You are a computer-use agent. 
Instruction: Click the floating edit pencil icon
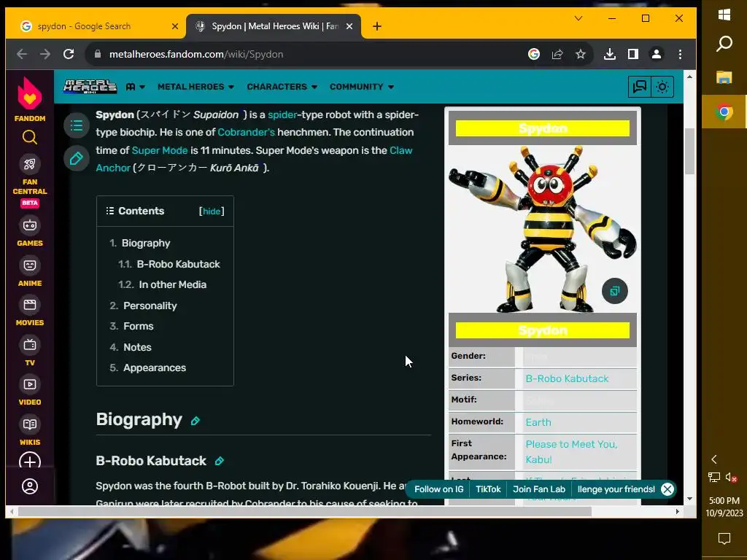click(76, 158)
